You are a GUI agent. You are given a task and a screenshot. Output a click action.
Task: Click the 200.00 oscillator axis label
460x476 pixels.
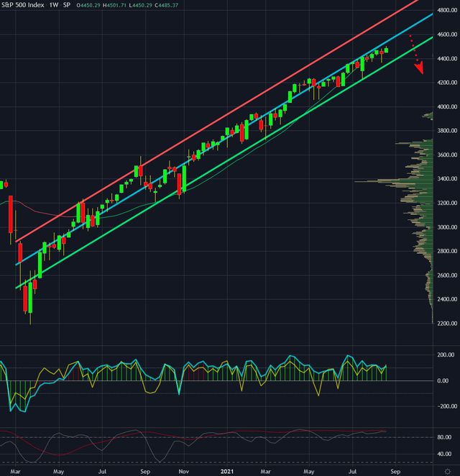pyautogui.click(x=446, y=355)
